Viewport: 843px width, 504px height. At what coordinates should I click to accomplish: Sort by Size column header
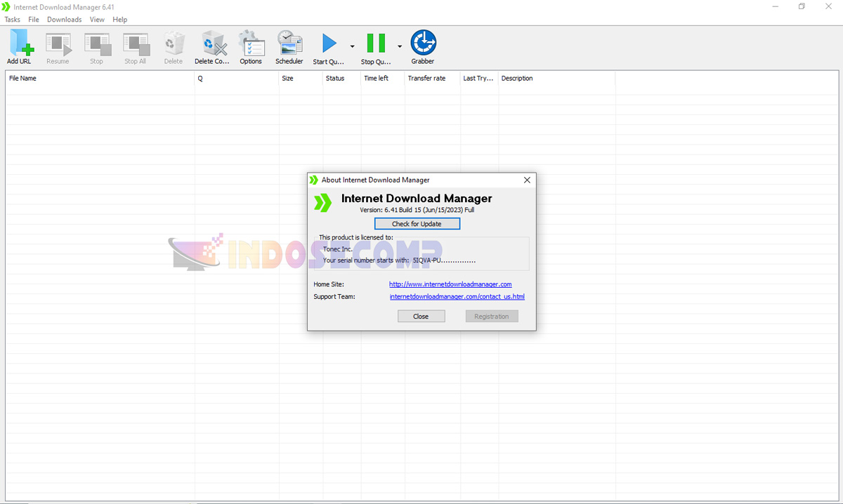(301, 79)
